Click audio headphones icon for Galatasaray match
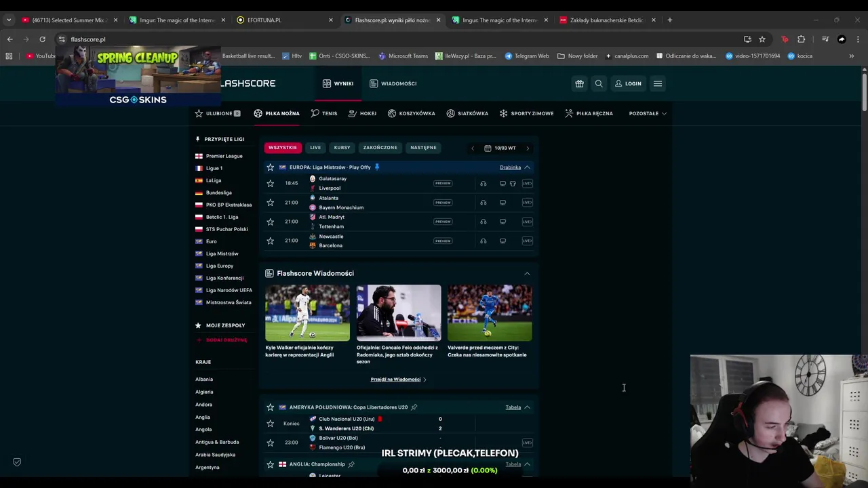 click(483, 183)
